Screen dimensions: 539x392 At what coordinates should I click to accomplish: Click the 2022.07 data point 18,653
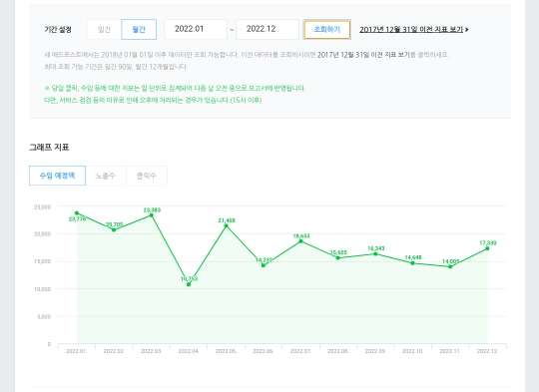pos(300,241)
